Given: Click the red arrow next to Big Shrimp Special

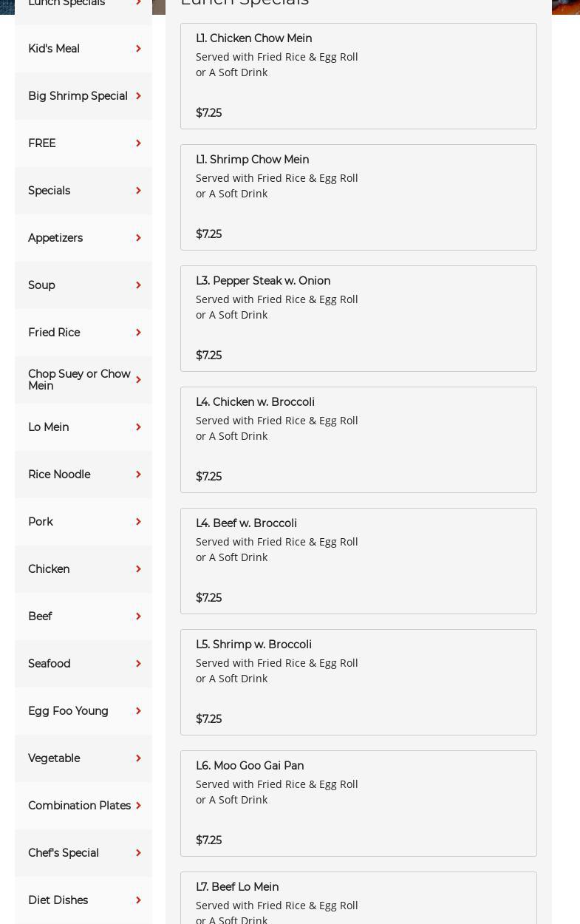Looking at the screenshot, I should [x=138, y=96].
